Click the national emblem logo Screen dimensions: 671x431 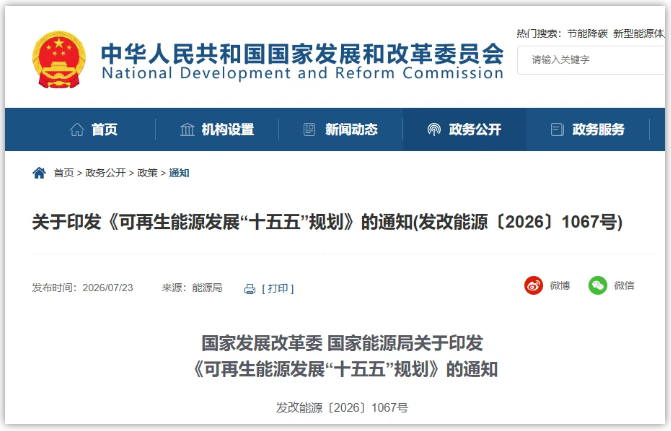[x=59, y=59]
